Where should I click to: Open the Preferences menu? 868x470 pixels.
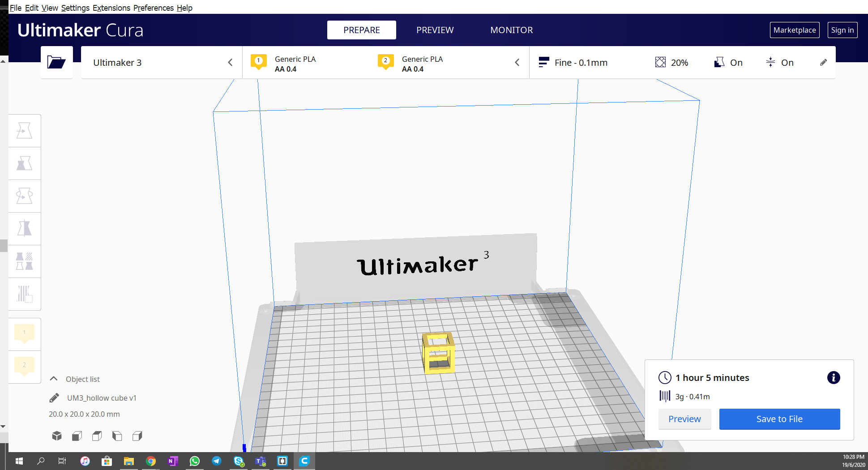click(154, 8)
